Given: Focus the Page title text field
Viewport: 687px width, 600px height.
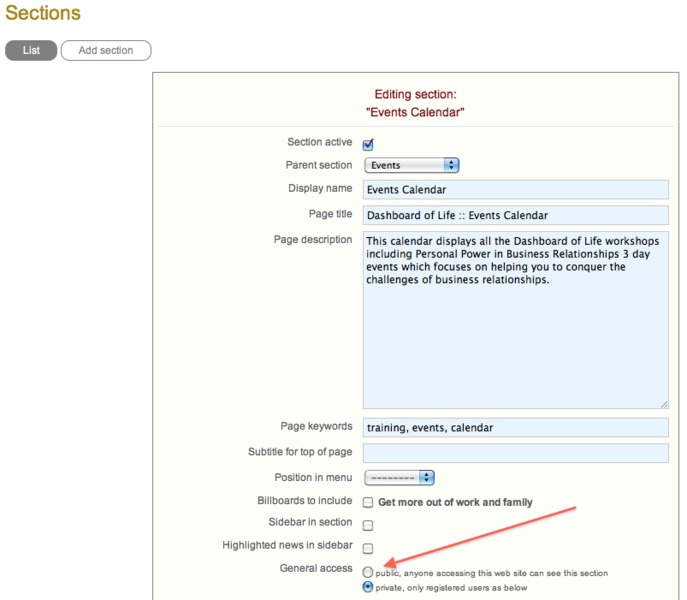Looking at the screenshot, I should click(x=516, y=215).
